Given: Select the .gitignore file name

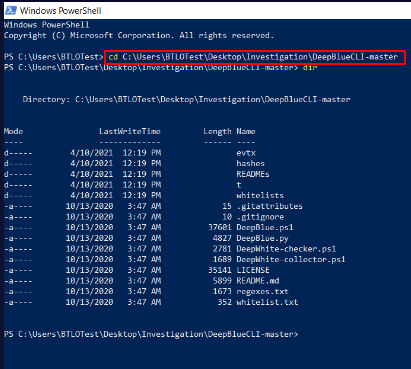Looking at the screenshot, I should [260, 217].
